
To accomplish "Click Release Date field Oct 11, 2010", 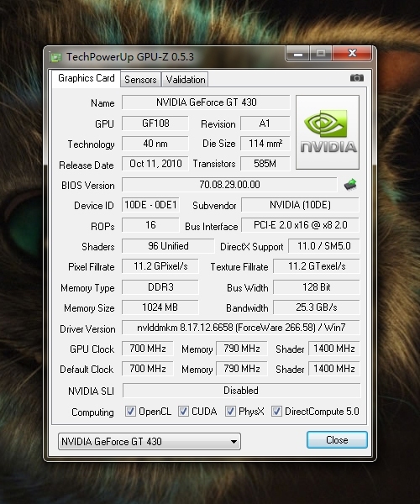I will 155,164.
